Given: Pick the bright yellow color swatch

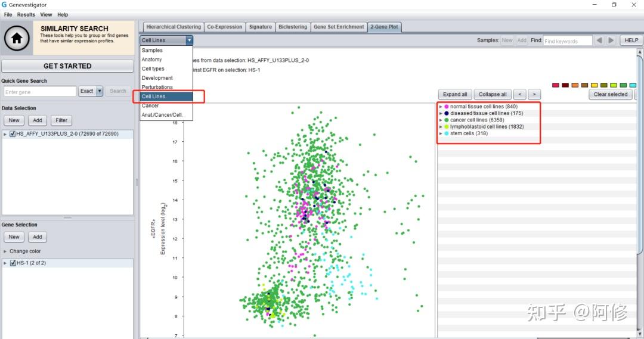Looking at the screenshot, I should tap(595, 85).
